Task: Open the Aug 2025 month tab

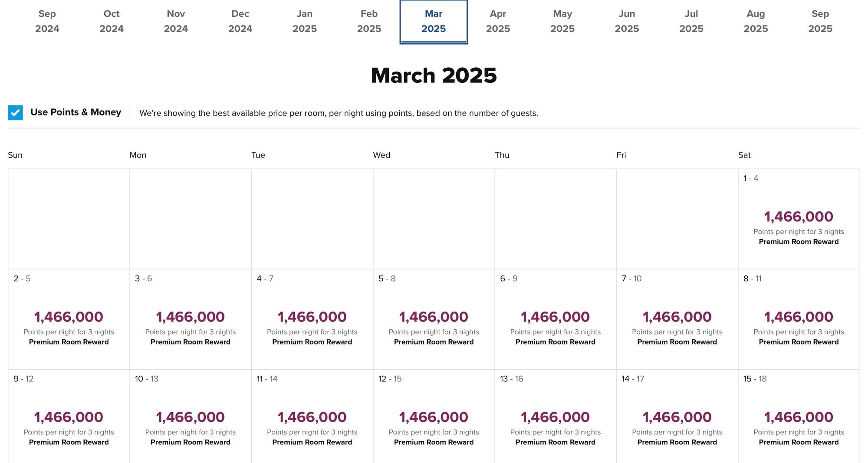Action: [x=756, y=21]
